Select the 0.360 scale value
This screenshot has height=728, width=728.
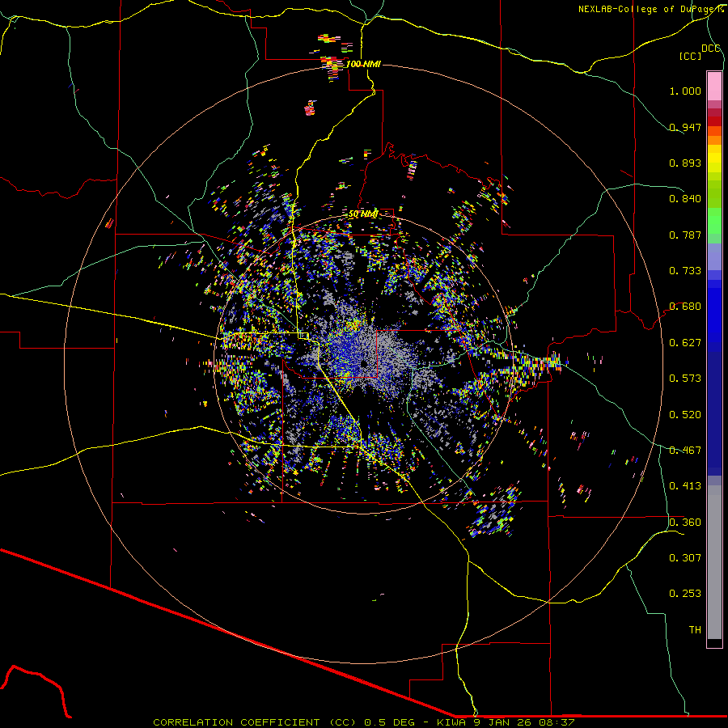pos(685,523)
